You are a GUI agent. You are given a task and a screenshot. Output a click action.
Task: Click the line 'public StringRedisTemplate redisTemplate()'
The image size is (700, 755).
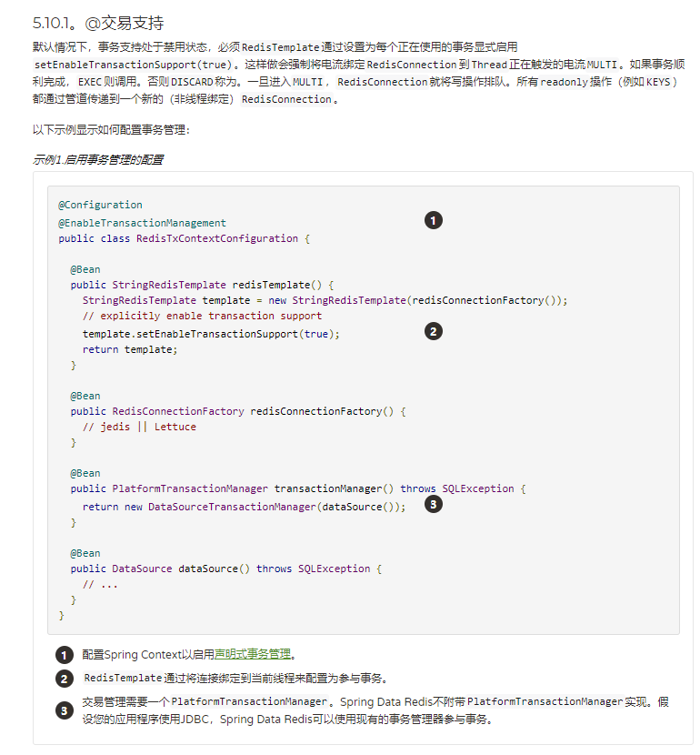[202, 285]
